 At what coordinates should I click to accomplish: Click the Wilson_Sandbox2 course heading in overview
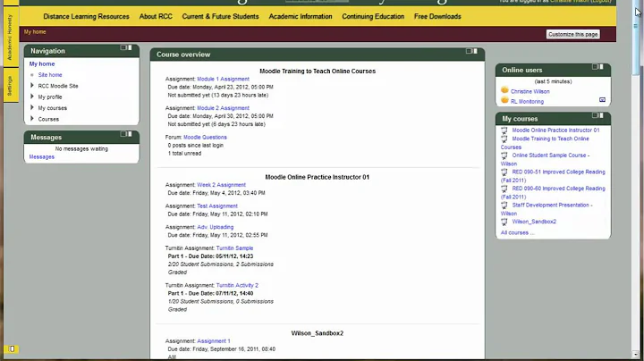[x=317, y=333]
